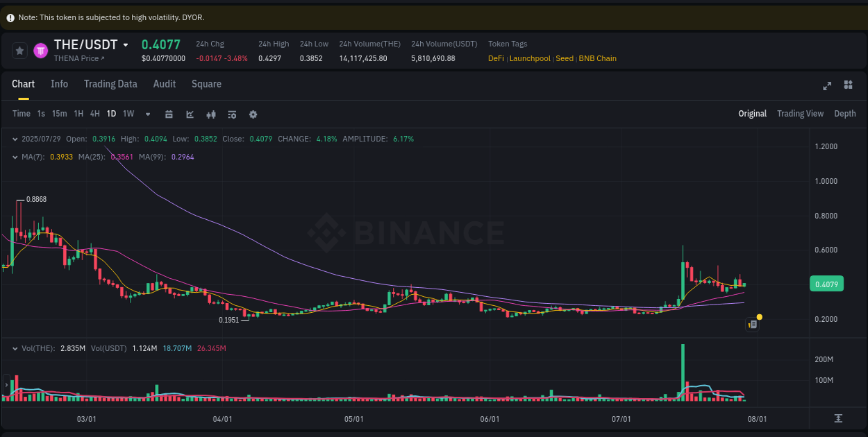Open the Depth chart view
The image size is (868, 437).
pos(845,113)
